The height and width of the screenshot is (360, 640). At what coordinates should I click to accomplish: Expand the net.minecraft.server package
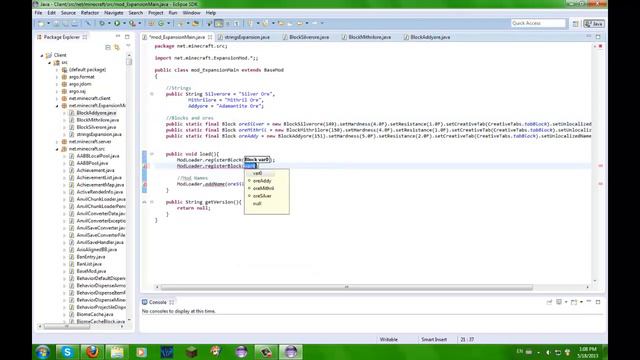point(57,142)
